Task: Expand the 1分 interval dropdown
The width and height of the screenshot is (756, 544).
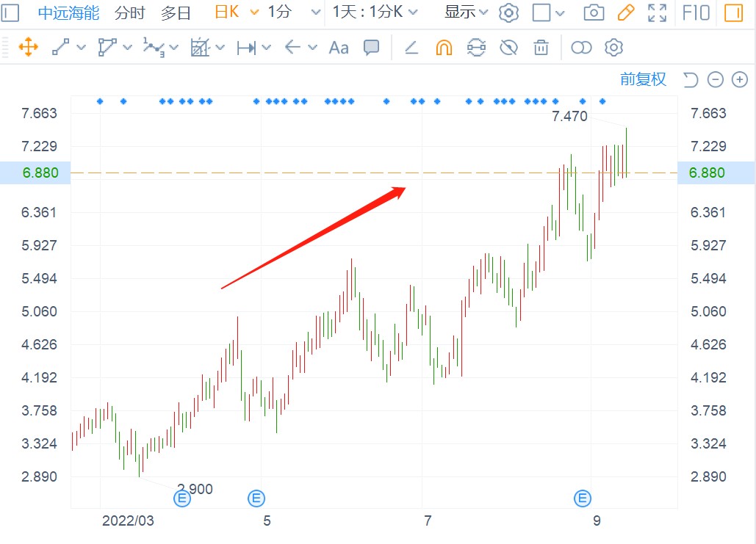Action: tap(293, 12)
